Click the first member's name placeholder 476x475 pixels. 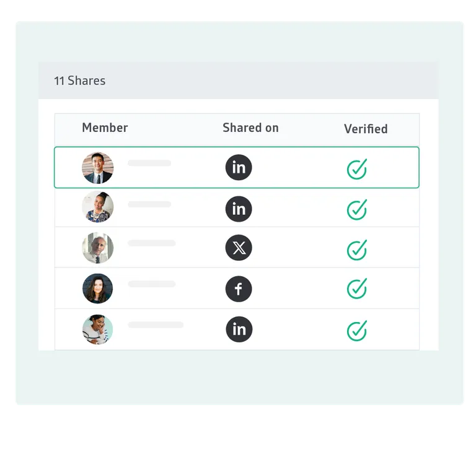149,163
